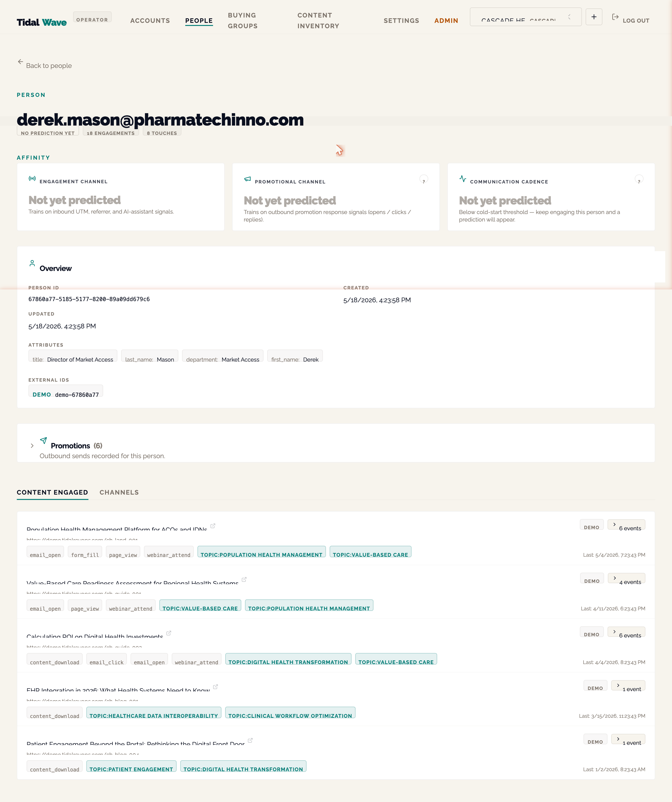
Task: Open the Communication Cadence help question mark
Action: point(639,179)
